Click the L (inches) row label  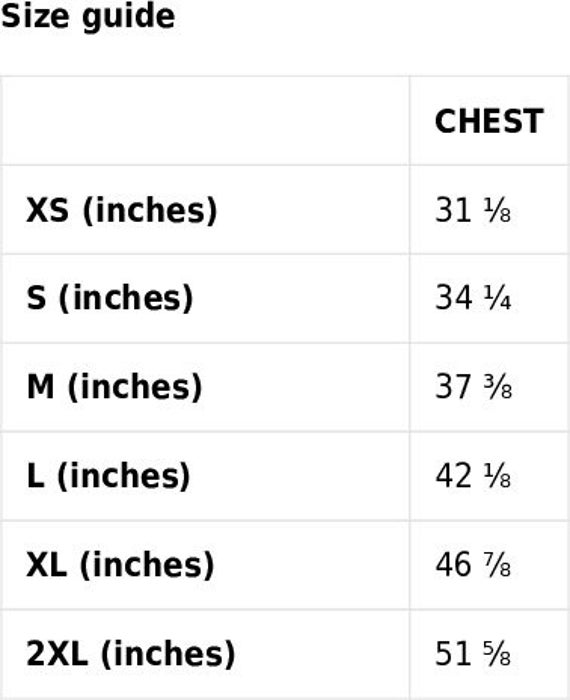click(x=108, y=476)
